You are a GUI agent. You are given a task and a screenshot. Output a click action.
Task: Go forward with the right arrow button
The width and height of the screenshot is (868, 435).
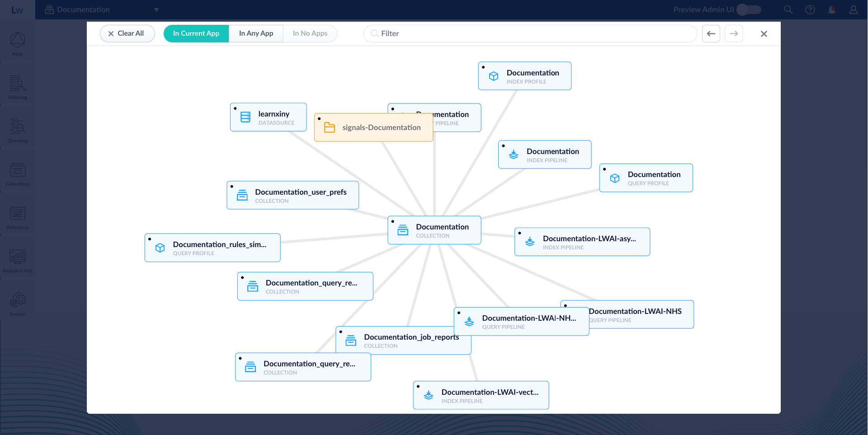tap(734, 33)
